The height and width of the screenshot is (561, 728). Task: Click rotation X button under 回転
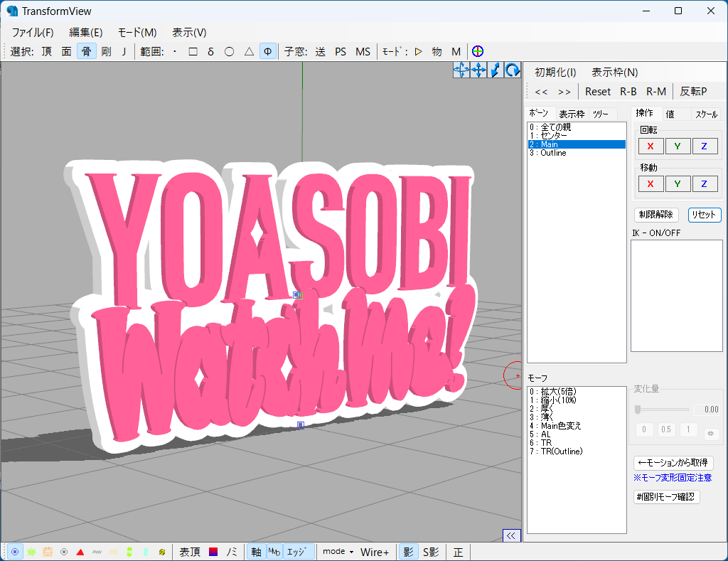651,146
